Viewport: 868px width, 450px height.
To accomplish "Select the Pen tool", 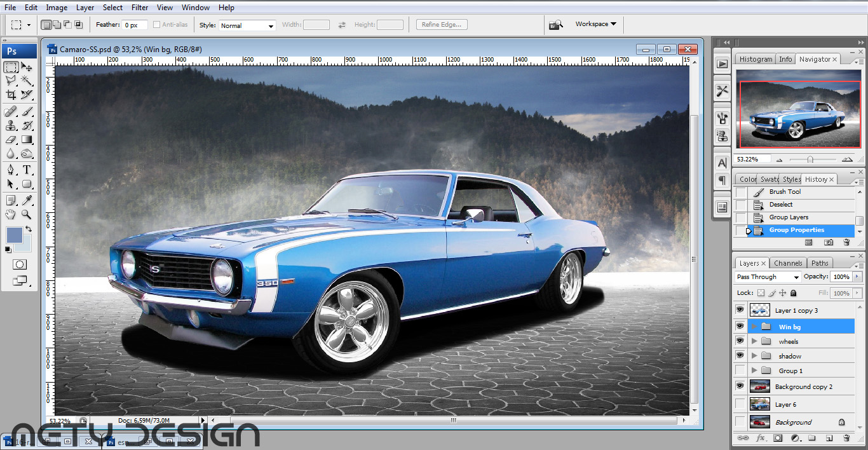I will (x=11, y=170).
